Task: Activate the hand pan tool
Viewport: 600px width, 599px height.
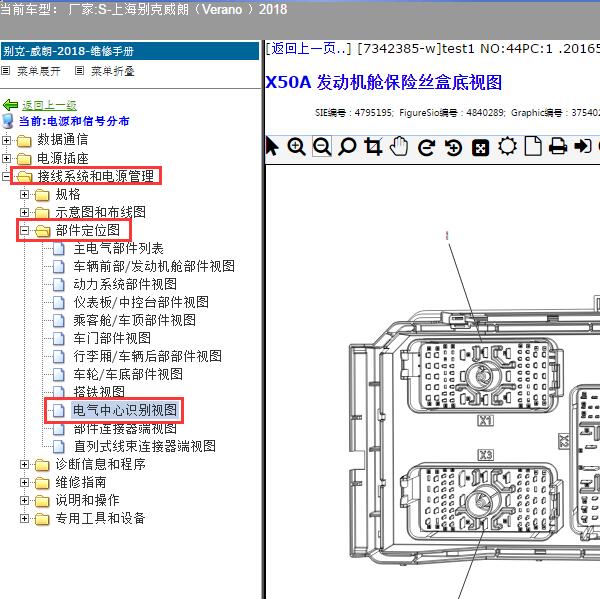Action: coord(400,147)
